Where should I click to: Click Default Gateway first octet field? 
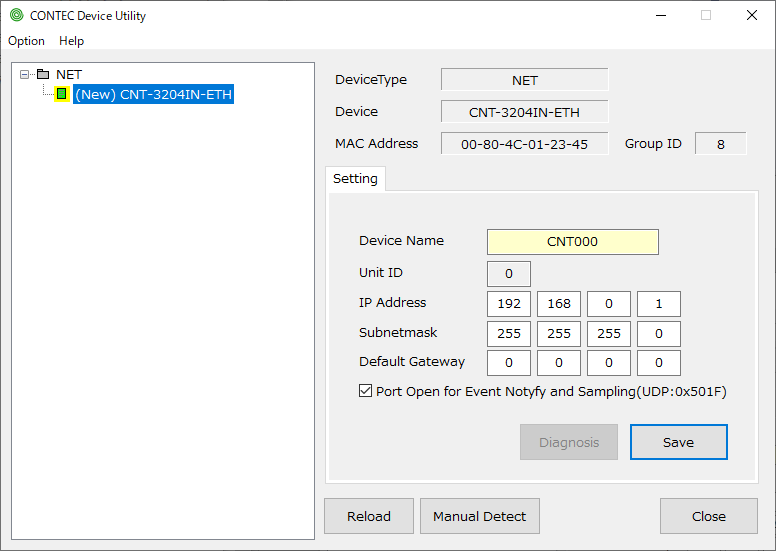pos(509,363)
